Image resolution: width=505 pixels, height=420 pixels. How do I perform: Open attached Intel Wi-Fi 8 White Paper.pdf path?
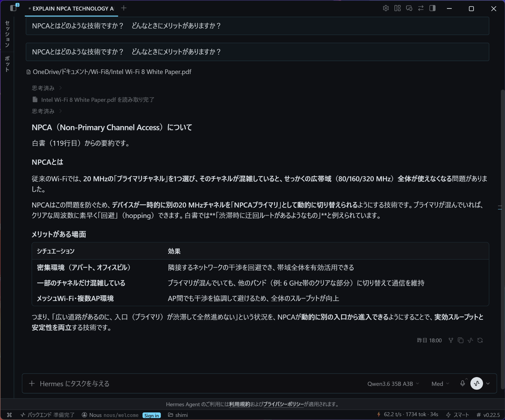click(x=109, y=72)
